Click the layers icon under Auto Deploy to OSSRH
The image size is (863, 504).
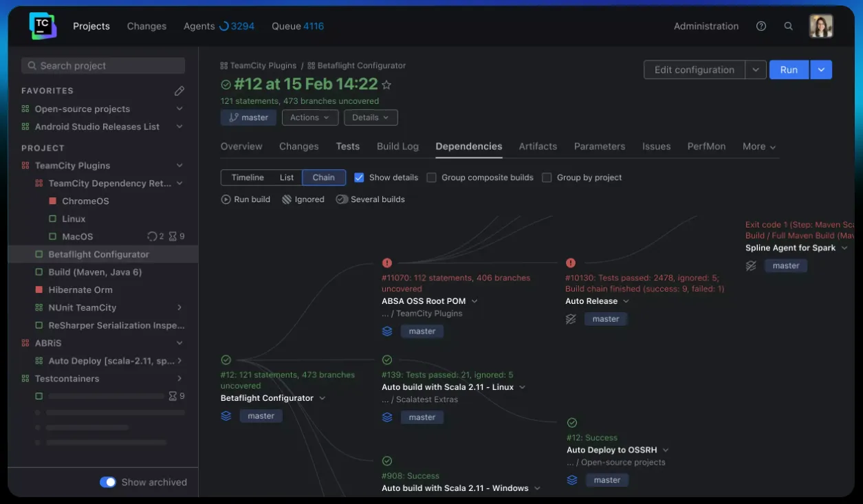[x=572, y=480]
